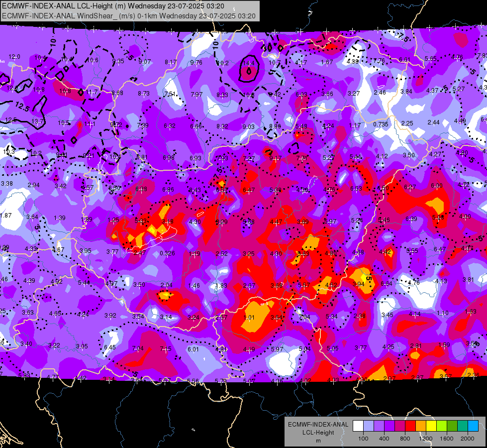This screenshot has height=448, width=487.
Task: Click the wind shear value '3.92'
Action: (x=110, y=315)
